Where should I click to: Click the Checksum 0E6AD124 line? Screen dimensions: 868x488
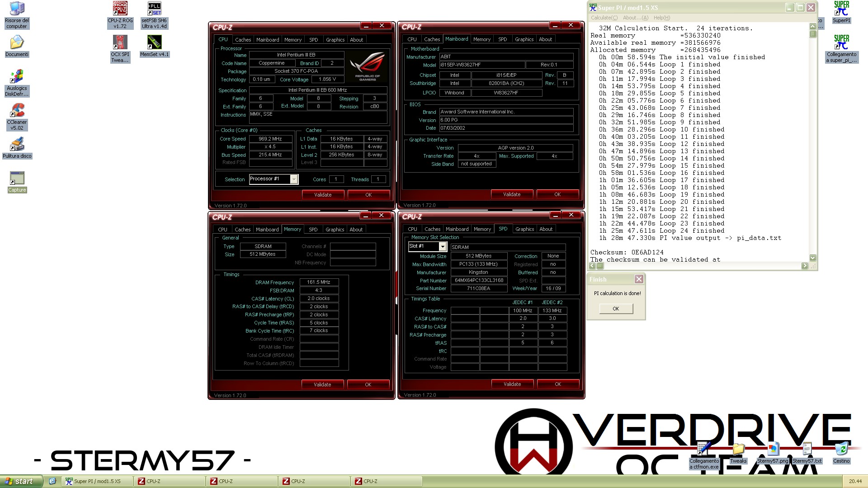pyautogui.click(x=627, y=252)
